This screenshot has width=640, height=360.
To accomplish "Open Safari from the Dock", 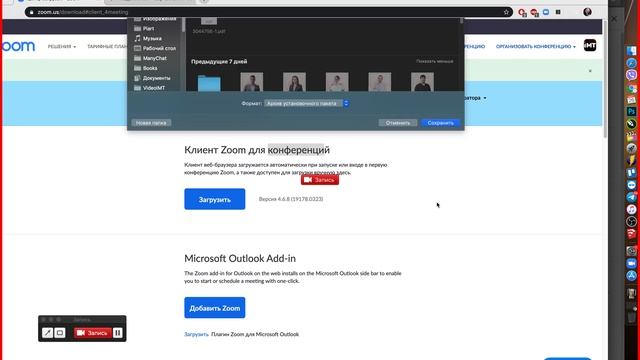I will pos(631,63).
